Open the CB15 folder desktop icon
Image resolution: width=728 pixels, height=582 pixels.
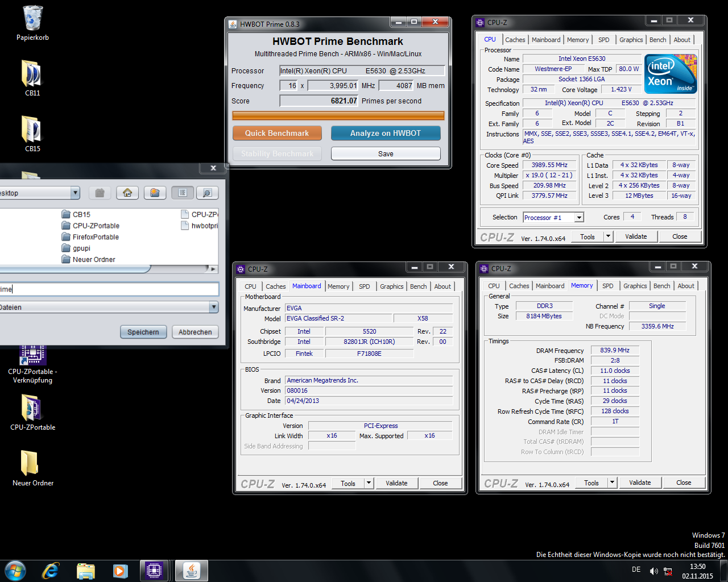[x=32, y=134]
